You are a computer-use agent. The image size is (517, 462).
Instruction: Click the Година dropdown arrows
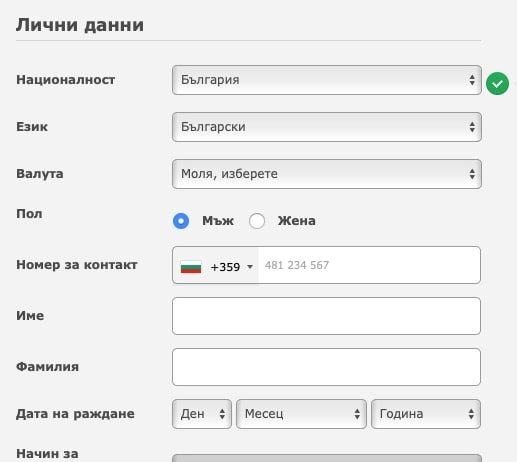pyautogui.click(x=471, y=414)
